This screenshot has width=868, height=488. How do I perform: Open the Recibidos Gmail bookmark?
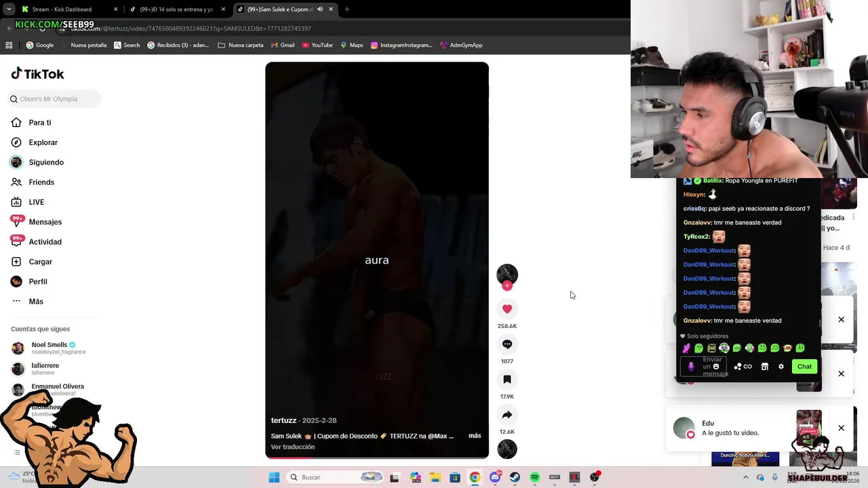(178, 45)
